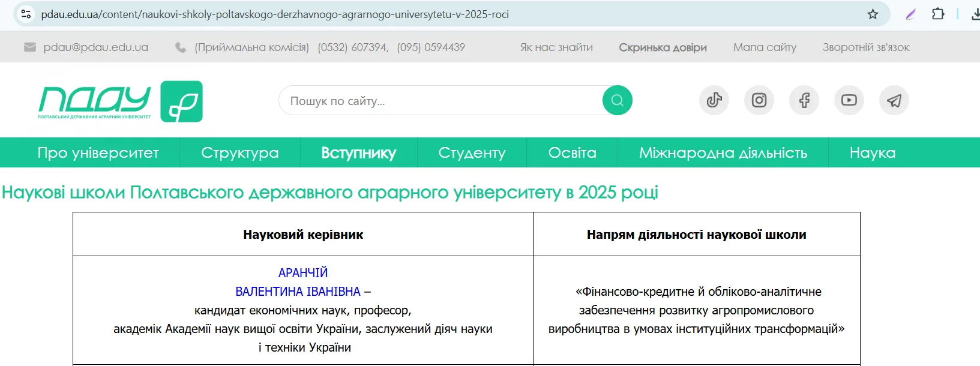Expand the Міжнародна діяльність menu

723,153
